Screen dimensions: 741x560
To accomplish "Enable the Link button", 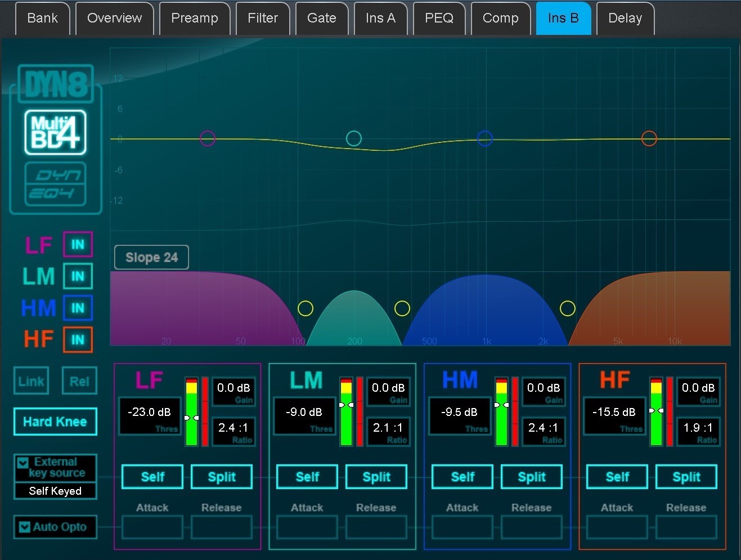I will [31, 381].
